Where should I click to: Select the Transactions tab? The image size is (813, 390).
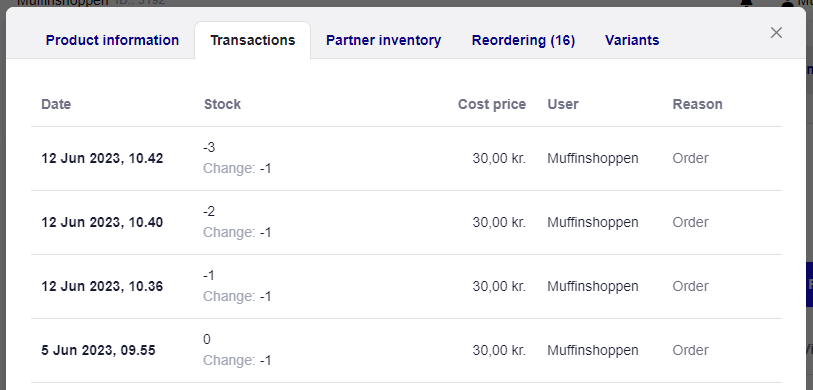click(x=253, y=40)
